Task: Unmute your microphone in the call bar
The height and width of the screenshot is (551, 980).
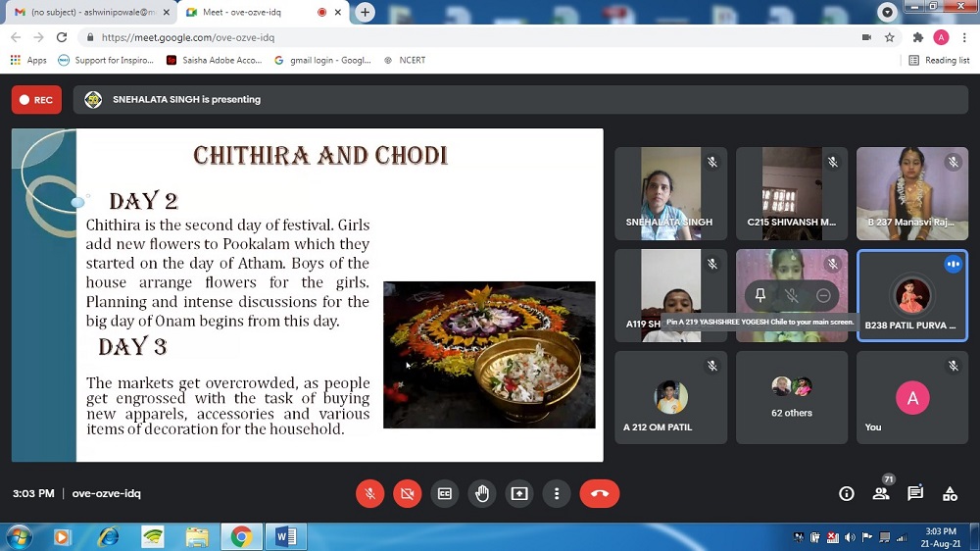Action: (369, 493)
